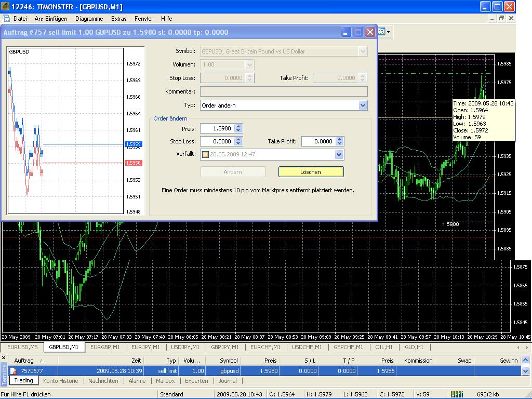Toggle the Verfällt expiry checkbox

(x=206, y=154)
